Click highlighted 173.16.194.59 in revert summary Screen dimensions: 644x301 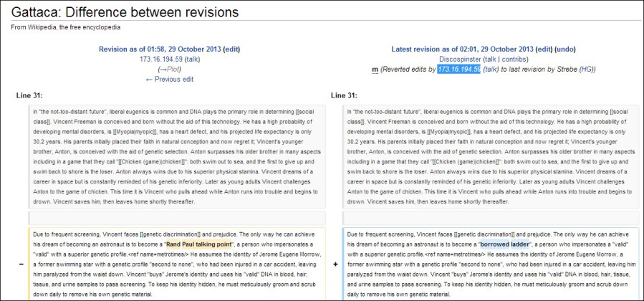point(458,70)
